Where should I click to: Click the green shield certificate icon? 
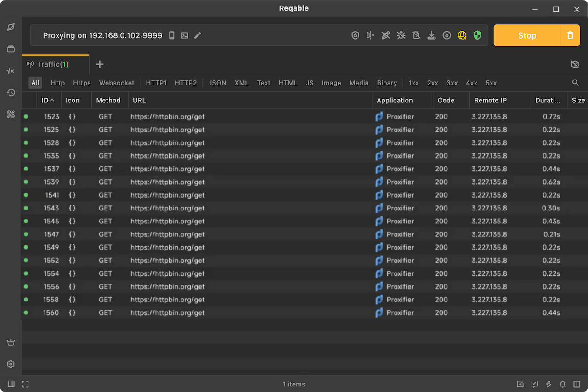[477, 35]
